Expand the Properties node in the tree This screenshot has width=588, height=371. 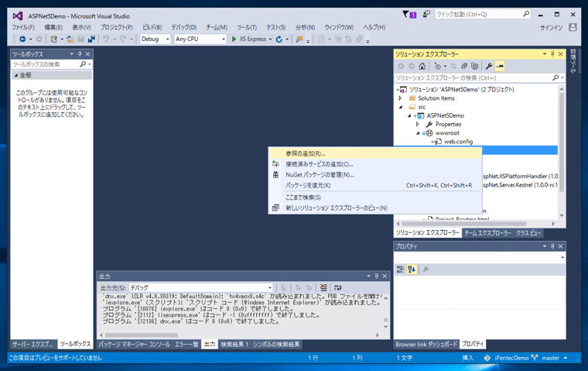pyautogui.click(x=417, y=124)
